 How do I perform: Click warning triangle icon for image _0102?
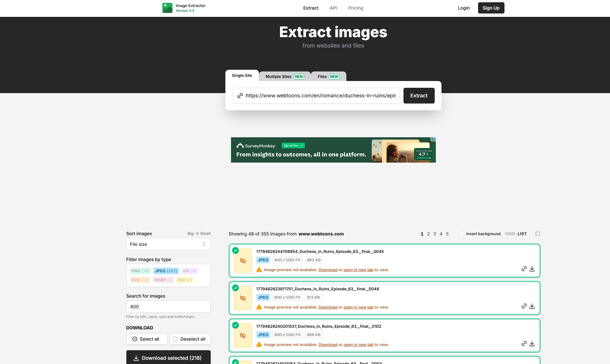pos(259,345)
